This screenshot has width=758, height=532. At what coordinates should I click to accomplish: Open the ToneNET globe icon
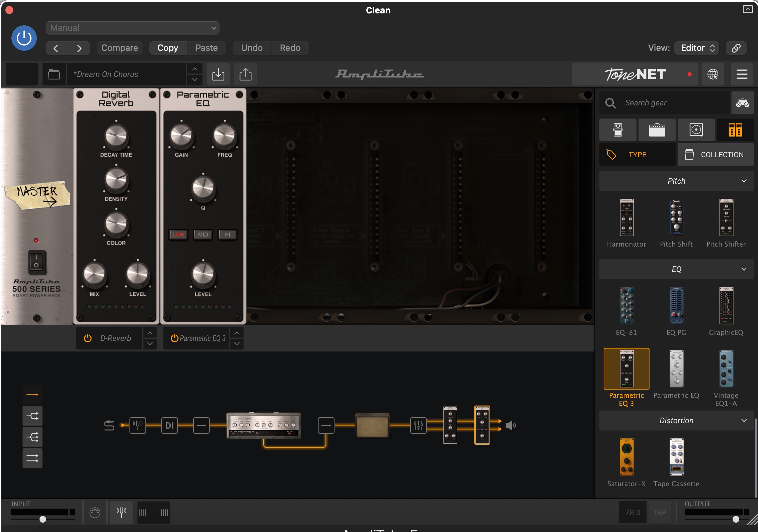coord(712,74)
